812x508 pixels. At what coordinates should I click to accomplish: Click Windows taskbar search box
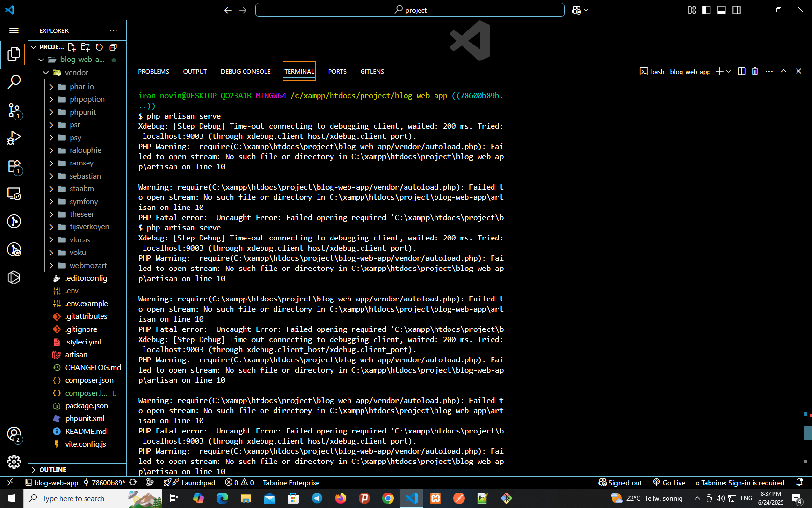tap(93, 498)
